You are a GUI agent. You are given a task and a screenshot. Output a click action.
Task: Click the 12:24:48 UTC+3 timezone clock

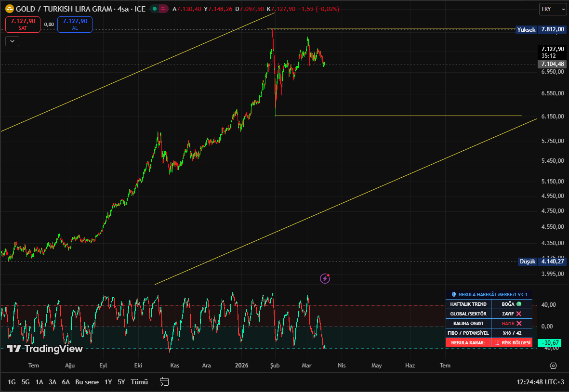[x=540, y=382]
